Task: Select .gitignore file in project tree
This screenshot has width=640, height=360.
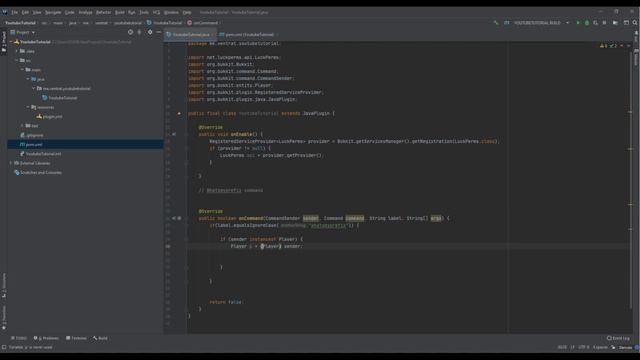Action: tap(32, 135)
